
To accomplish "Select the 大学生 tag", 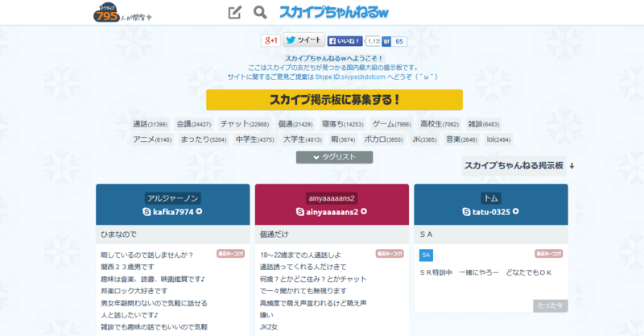I will (303, 139).
